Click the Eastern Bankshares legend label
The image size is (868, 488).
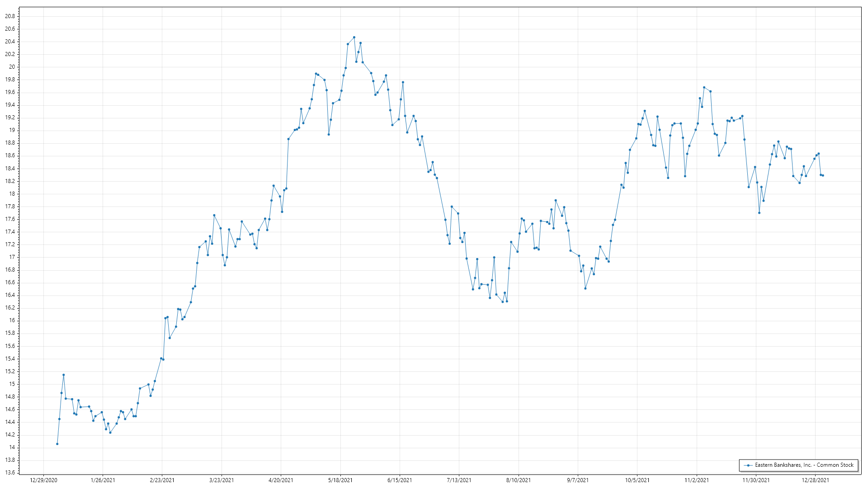point(804,465)
